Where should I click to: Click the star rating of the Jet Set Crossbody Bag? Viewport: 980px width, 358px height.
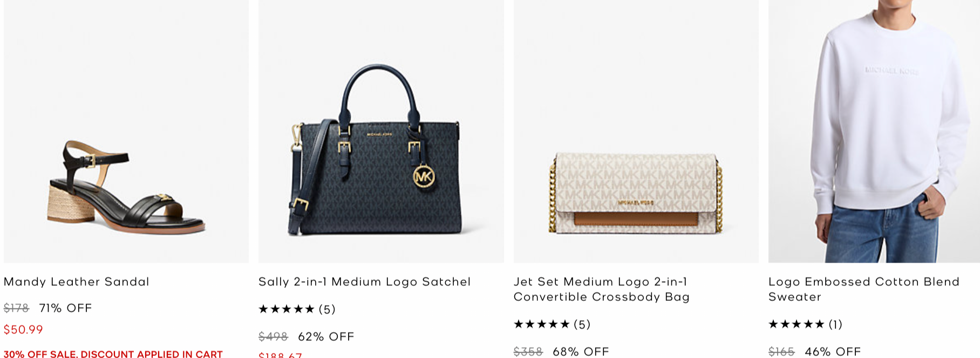coord(542,324)
